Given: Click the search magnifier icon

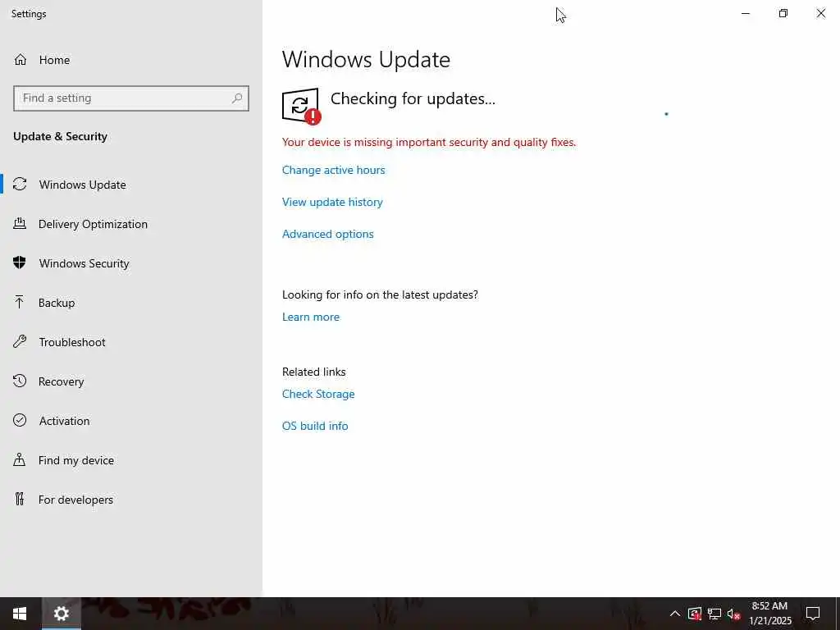Looking at the screenshot, I should point(237,98).
